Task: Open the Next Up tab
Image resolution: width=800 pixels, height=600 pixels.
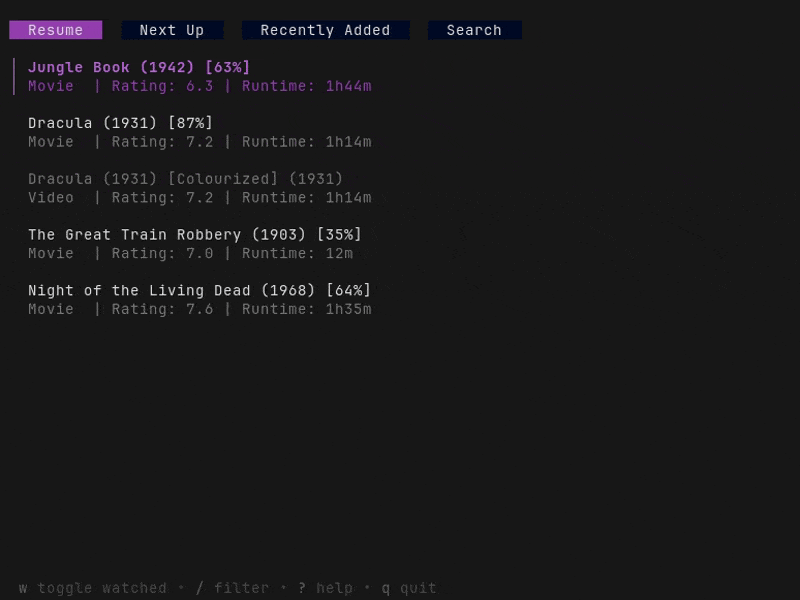Action: pyautogui.click(x=172, y=30)
